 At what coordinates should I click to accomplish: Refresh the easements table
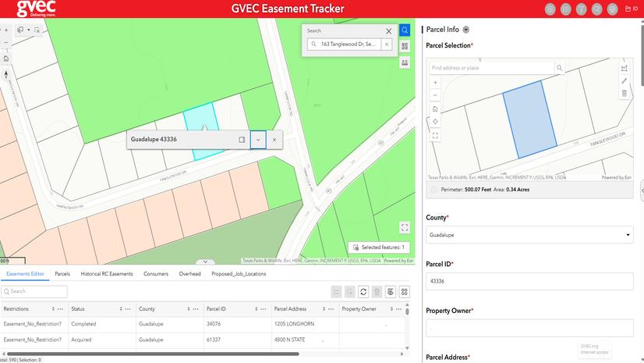coord(363,292)
